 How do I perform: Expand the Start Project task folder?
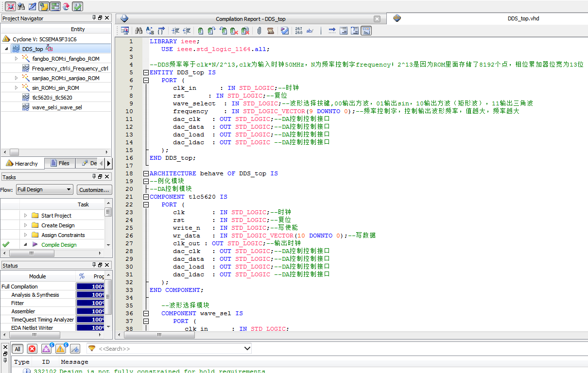coord(25,216)
